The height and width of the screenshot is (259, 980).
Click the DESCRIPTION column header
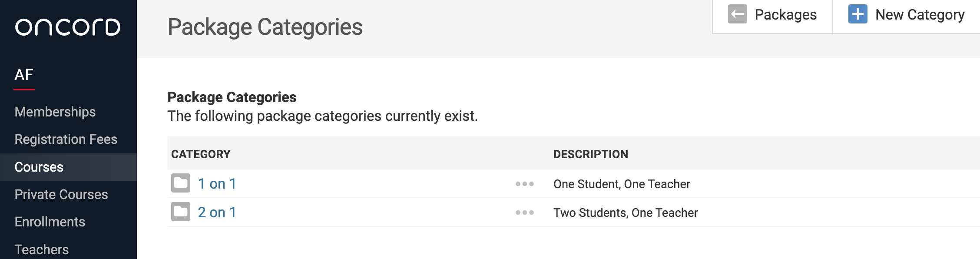coord(591,154)
